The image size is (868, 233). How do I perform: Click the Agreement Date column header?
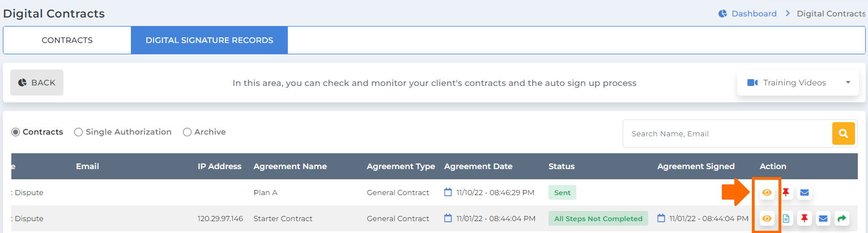[x=478, y=166]
